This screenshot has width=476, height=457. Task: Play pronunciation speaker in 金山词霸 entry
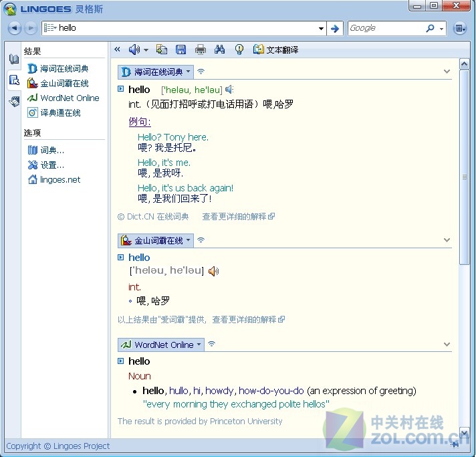(213, 271)
